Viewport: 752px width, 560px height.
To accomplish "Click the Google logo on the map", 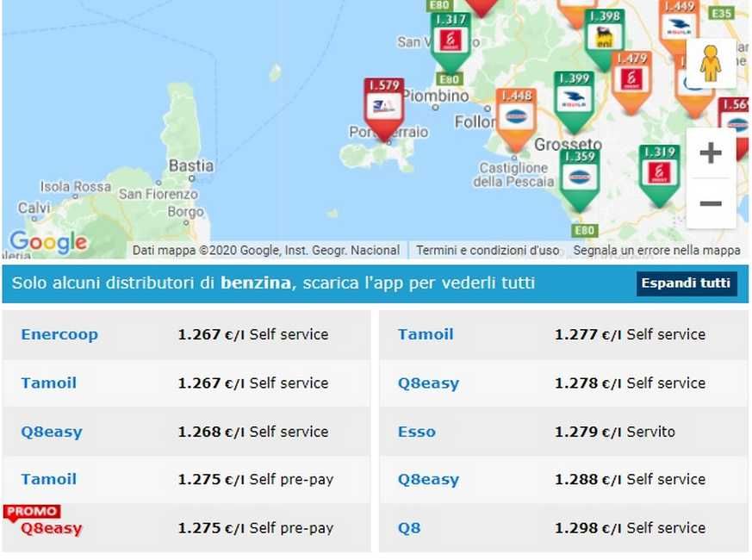I will point(48,242).
